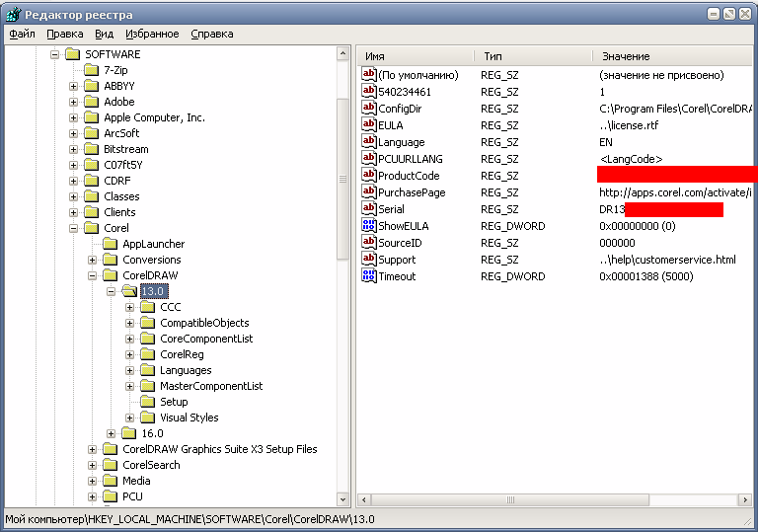Select the MasterComponentList key
This screenshot has height=532, width=758.
click(211, 387)
